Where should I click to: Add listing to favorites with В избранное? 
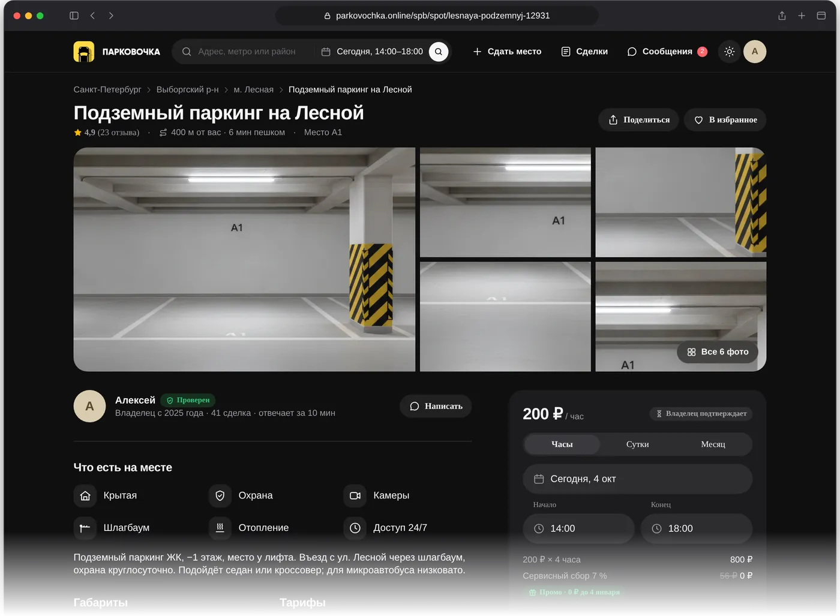click(725, 120)
